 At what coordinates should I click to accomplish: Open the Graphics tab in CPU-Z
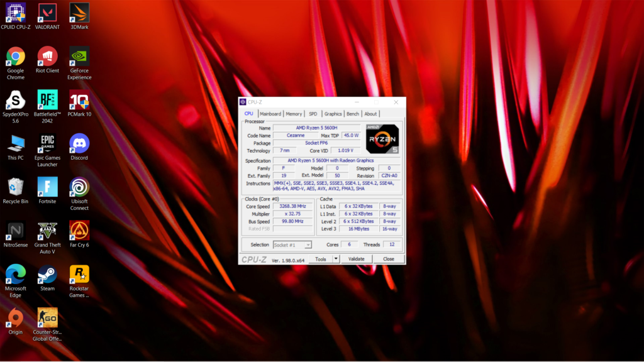(333, 114)
